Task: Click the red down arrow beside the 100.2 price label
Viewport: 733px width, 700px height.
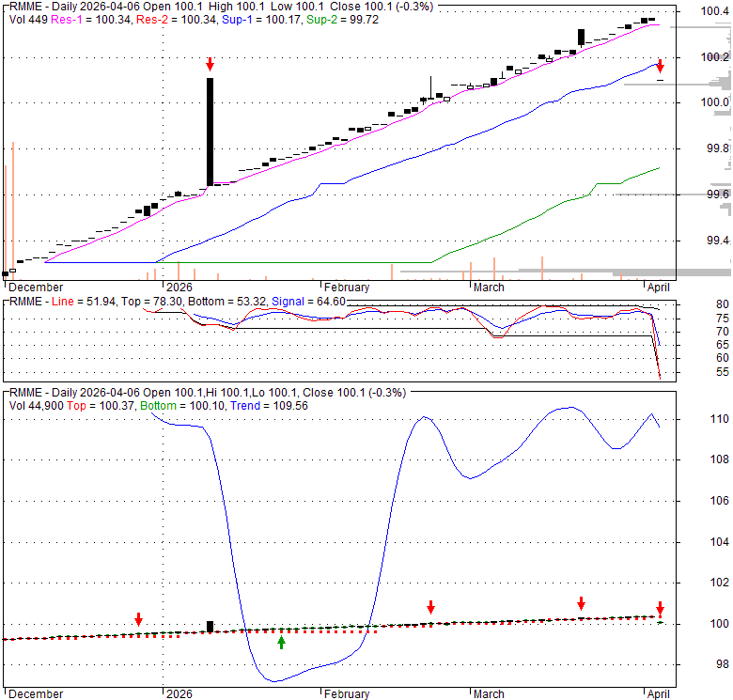Action: click(x=660, y=66)
